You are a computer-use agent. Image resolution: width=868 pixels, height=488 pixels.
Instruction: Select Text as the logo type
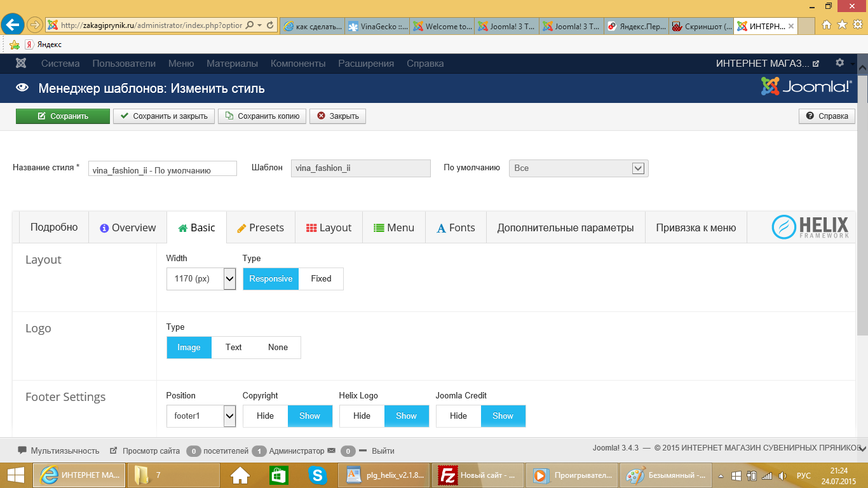tap(233, 348)
